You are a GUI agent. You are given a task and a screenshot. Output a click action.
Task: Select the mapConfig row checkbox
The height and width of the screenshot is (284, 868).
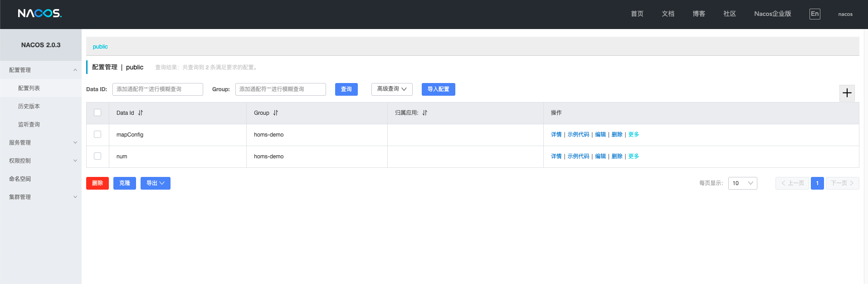tap(98, 134)
